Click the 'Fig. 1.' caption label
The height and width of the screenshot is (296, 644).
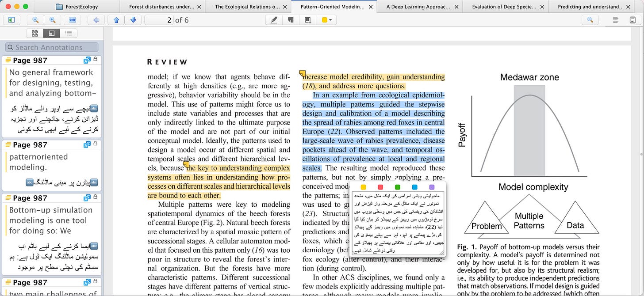466,247
